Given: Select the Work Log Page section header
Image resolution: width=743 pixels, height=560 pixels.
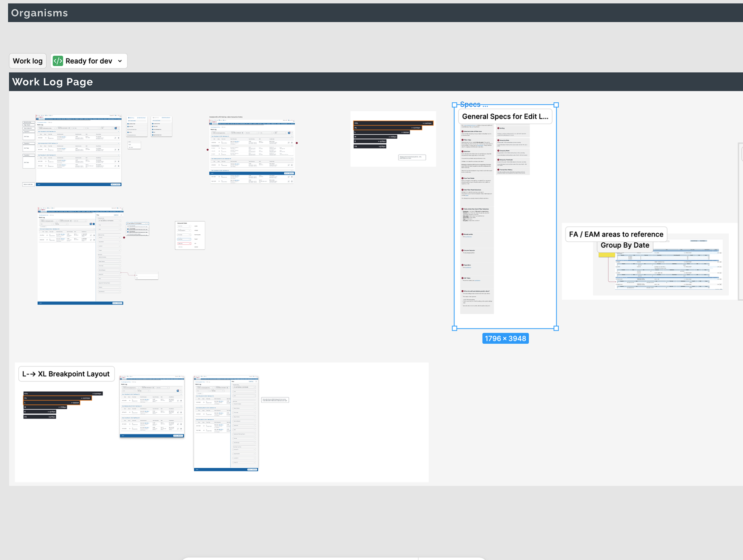Looking at the screenshot, I should click(52, 82).
